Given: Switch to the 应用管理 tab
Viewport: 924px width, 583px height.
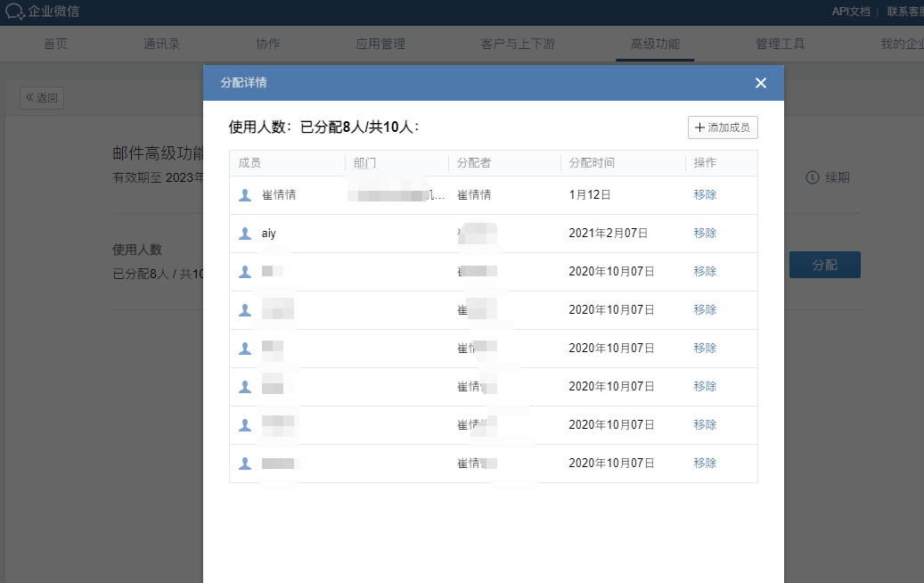Looking at the screenshot, I should (380, 42).
